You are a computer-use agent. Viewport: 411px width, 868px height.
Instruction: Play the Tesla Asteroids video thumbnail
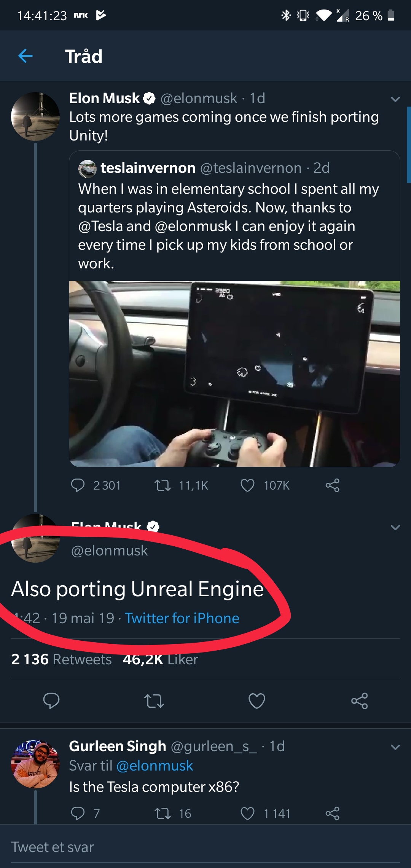pos(234,373)
